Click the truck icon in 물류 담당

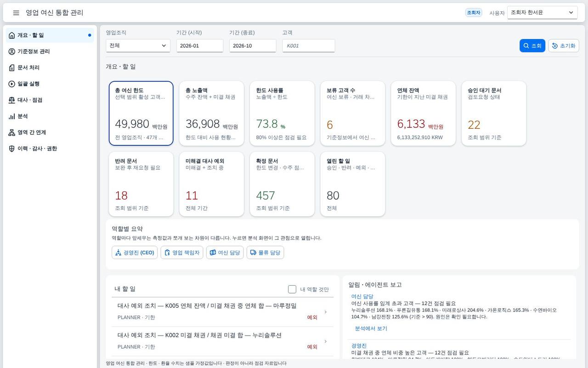(253, 253)
